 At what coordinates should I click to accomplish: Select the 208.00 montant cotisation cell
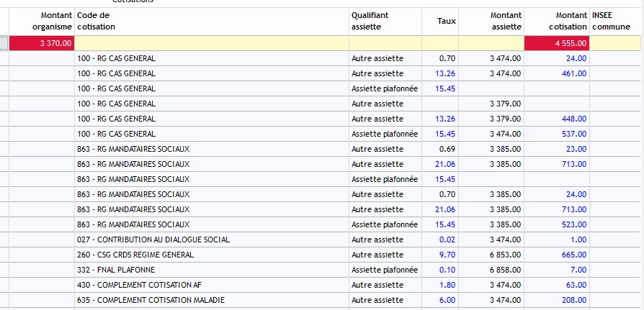[x=573, y=300]
